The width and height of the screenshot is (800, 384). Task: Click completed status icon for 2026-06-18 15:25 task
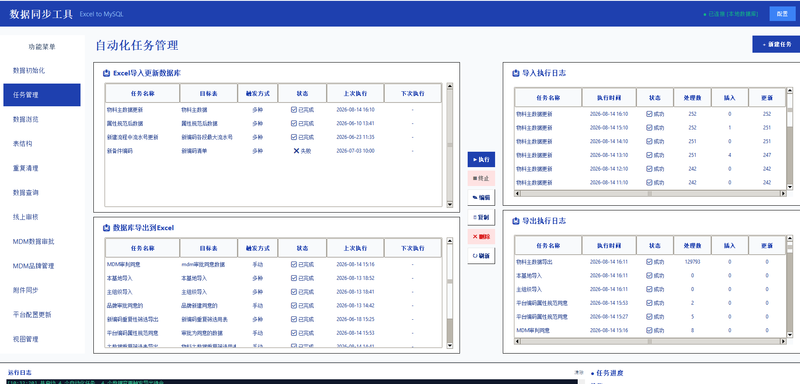click(x=293, y=320)
